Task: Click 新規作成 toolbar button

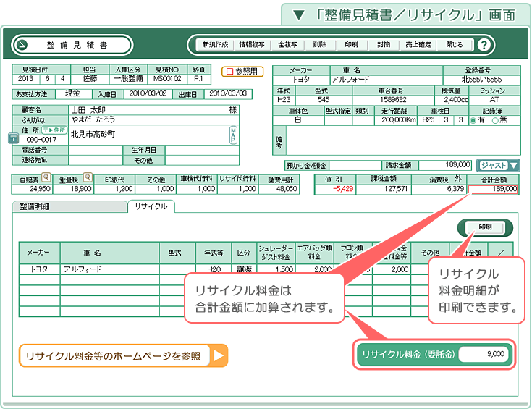Action: pos(215,45)
